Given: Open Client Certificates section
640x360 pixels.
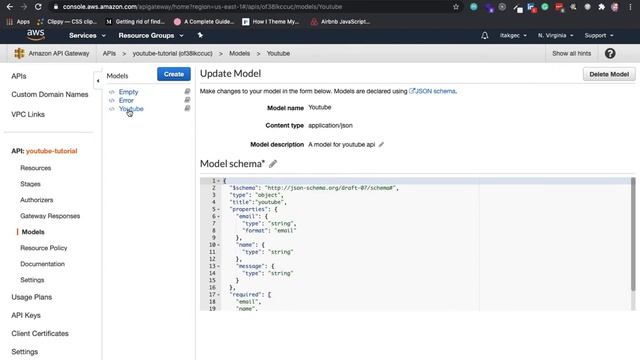Looking at the screenshot, I should [40, 333].
